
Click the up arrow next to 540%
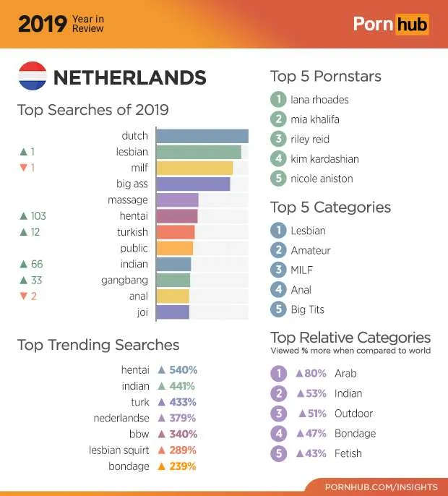tap(162, 370)
